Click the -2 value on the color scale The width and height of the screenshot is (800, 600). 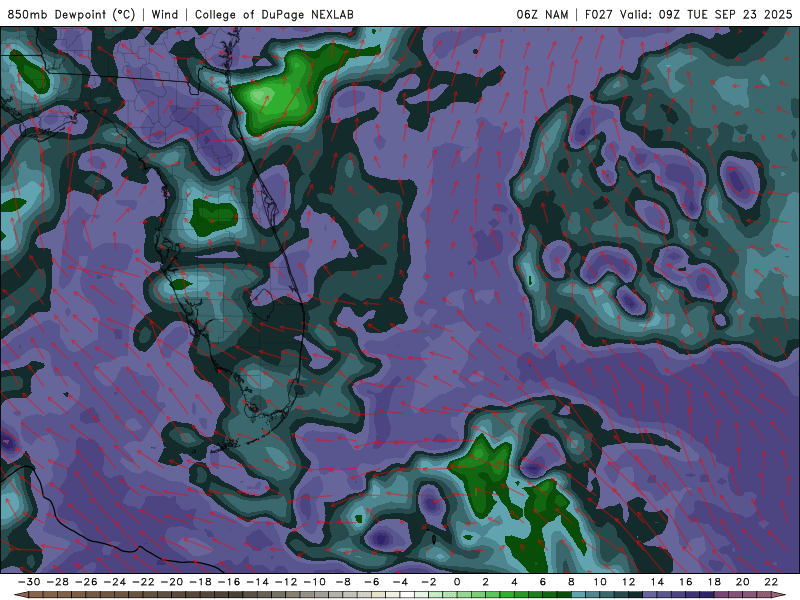coord(429,582)
